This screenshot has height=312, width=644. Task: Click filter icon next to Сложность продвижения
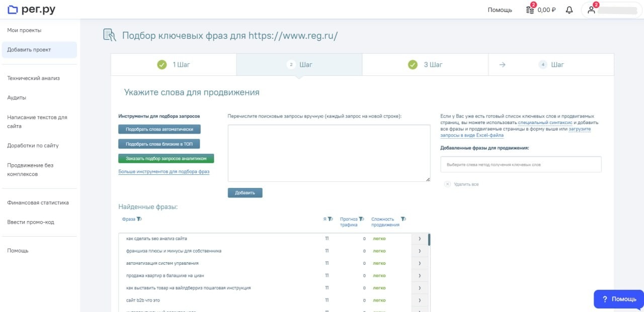pos(403,219)
